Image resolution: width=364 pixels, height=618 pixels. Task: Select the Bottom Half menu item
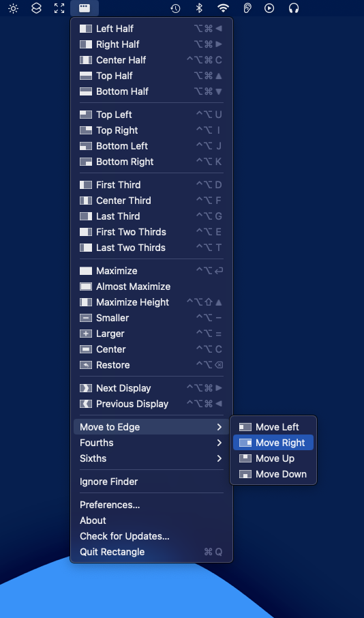point(151,91)
